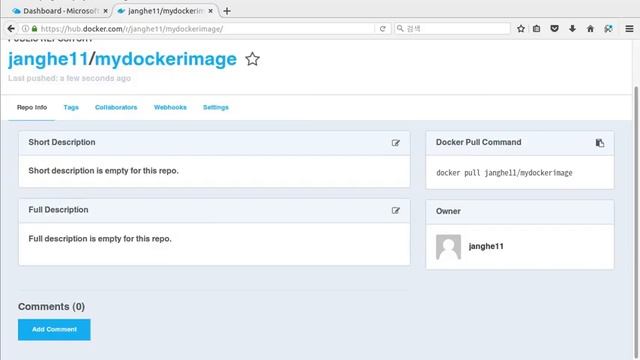This screenshot has height=360, width=640.
Task: Focus the URL address bar
Action: point(206,29)
